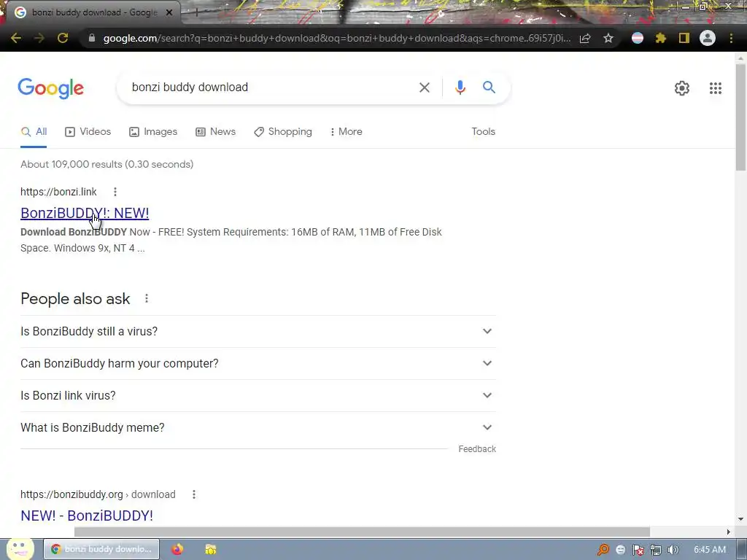Open the Extensions puzzle piece menu
This screenshot has width=747, height=560.
tap(661, 38)
